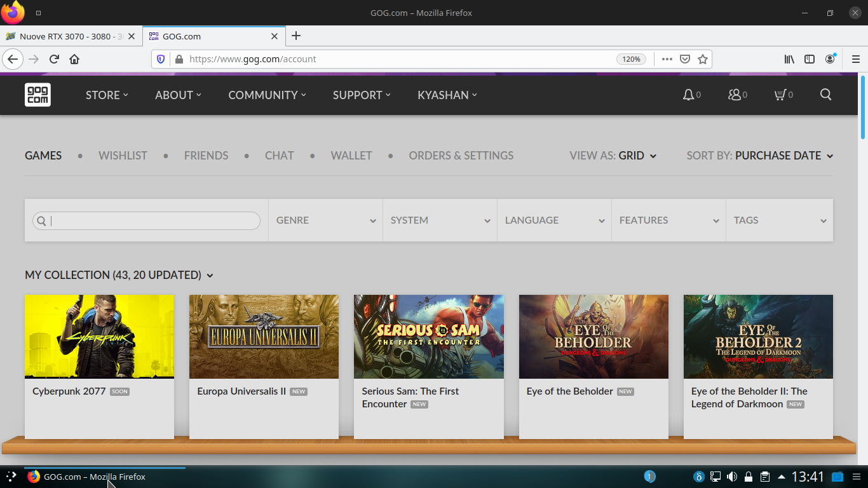Image resolution: width=868 pixels, height=488 pixels.
Task: Expand the LANGUAGE filter
Action: pos(554,220)
